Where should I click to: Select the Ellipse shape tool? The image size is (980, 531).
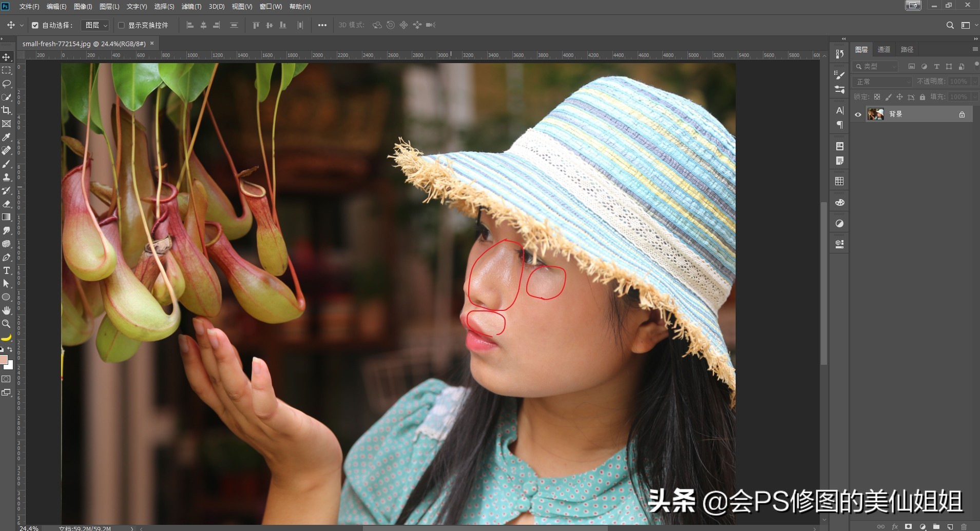pos(7,297)
